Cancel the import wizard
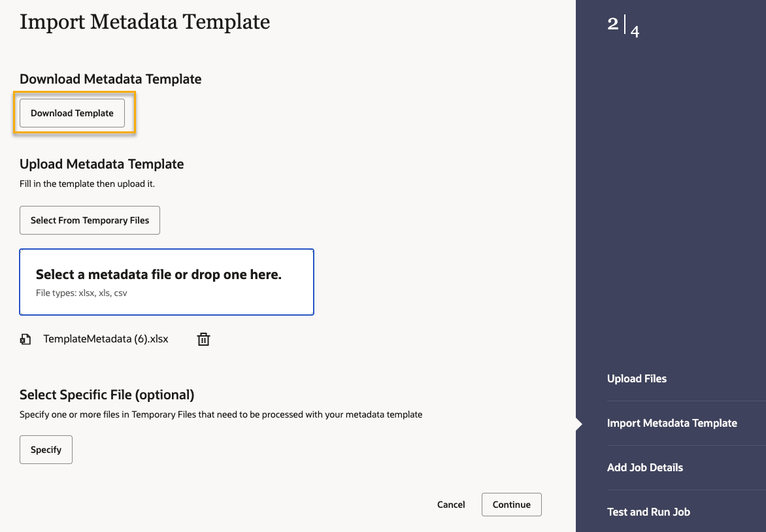The image size is (766, 532). coord(451,505)
